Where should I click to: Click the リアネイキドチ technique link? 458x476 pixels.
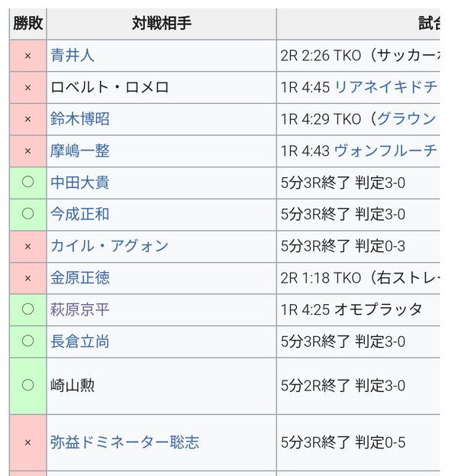(x=386, y=88)
